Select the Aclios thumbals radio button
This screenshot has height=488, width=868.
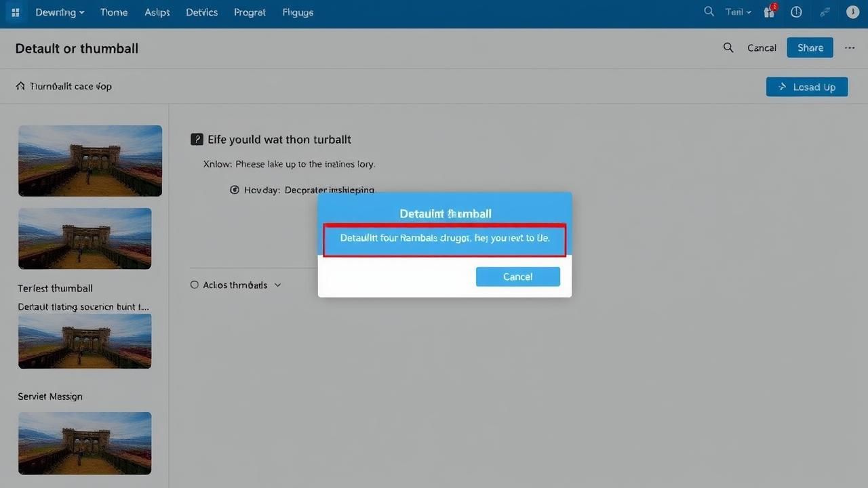coord(195,285)
